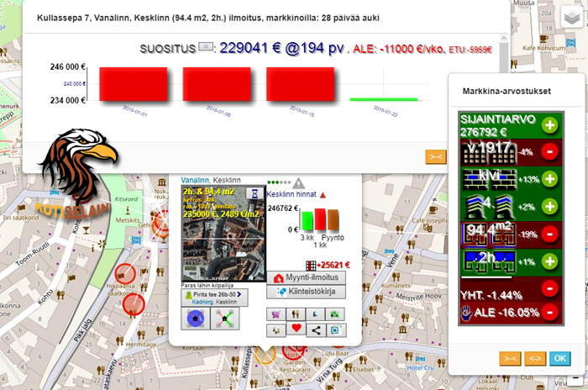588x390 pixels.
Task: Select red bar dated 2018-01-15
Action: [301, 84]
